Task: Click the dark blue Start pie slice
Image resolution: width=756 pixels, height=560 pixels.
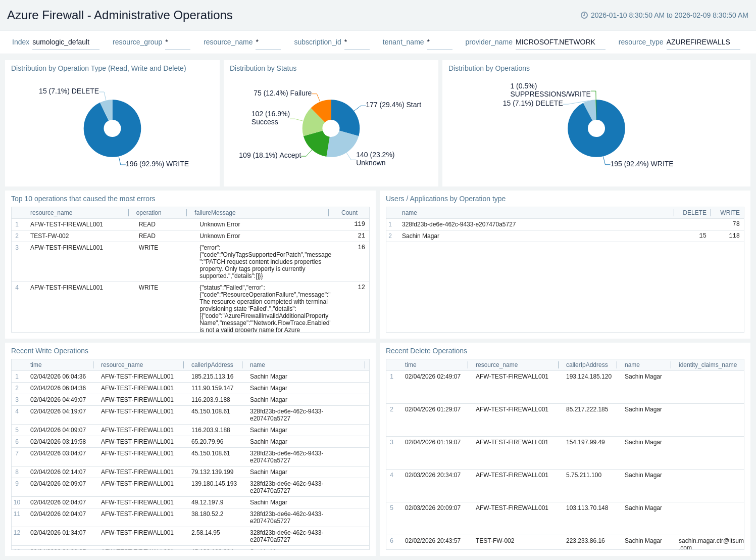Action: 345,115
